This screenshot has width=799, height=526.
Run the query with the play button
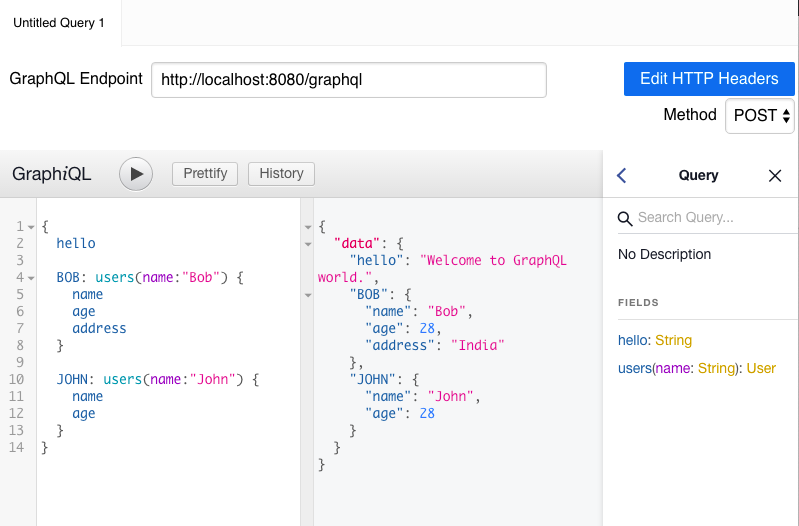click(x=136, y=174)
